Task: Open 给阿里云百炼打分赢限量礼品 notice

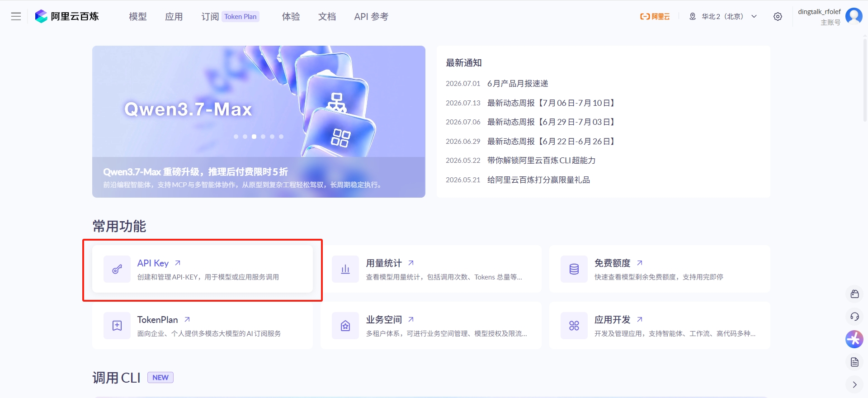Action: (538, 180)
